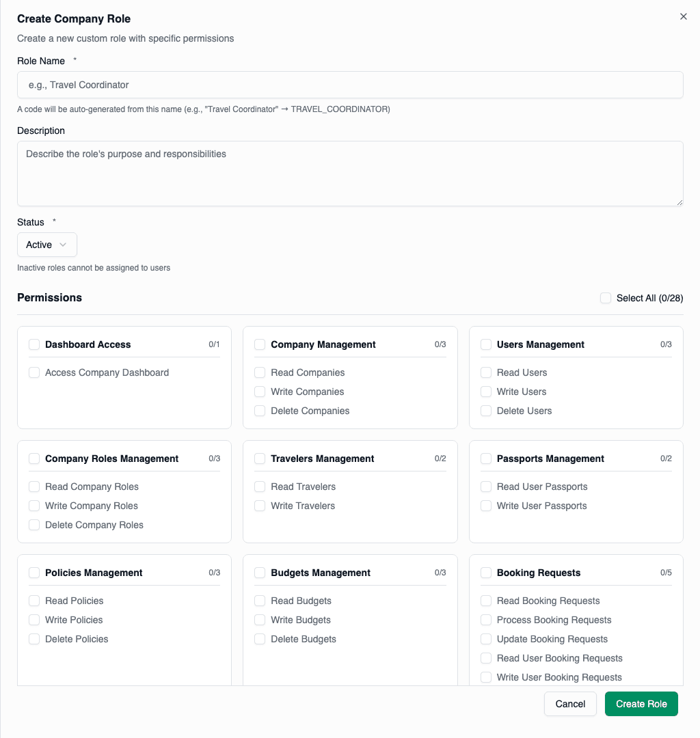Check the Write Companies permission
The width and height of the screenshot is (700, 738).
260,392
